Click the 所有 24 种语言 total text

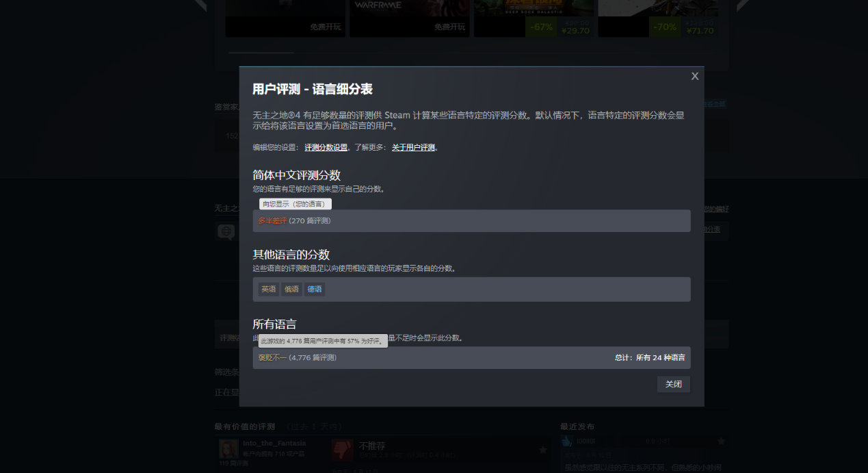[x=650, y=357]
